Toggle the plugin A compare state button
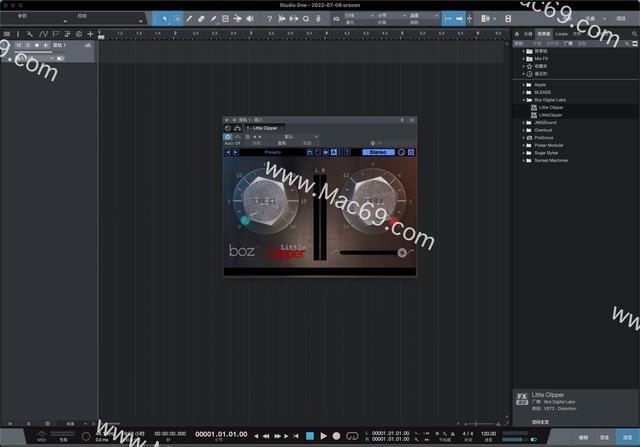The width and height of the screenshot is (640, 447). tap(333, 152)
